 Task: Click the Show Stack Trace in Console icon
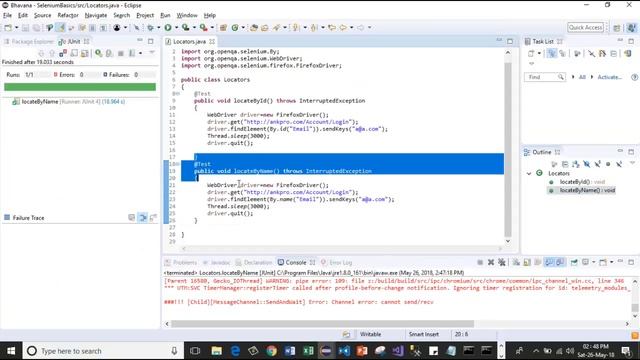tap(131, 218)
